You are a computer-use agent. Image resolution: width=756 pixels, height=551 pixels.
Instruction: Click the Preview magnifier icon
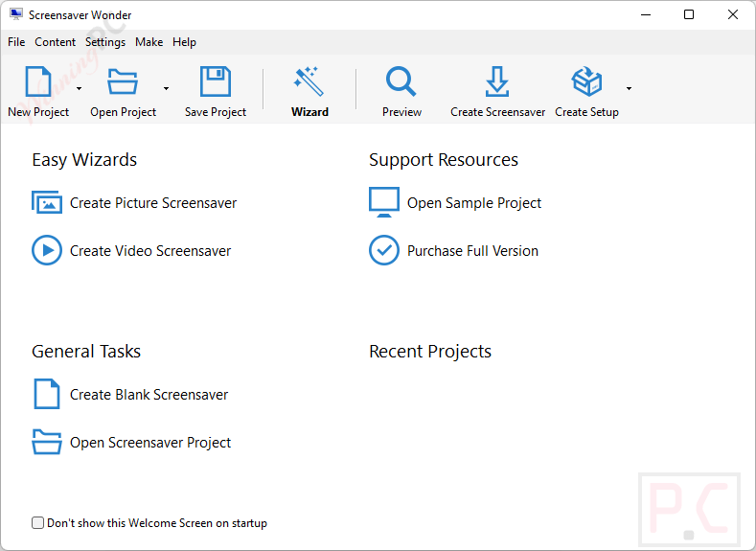(x=401, y=81)
